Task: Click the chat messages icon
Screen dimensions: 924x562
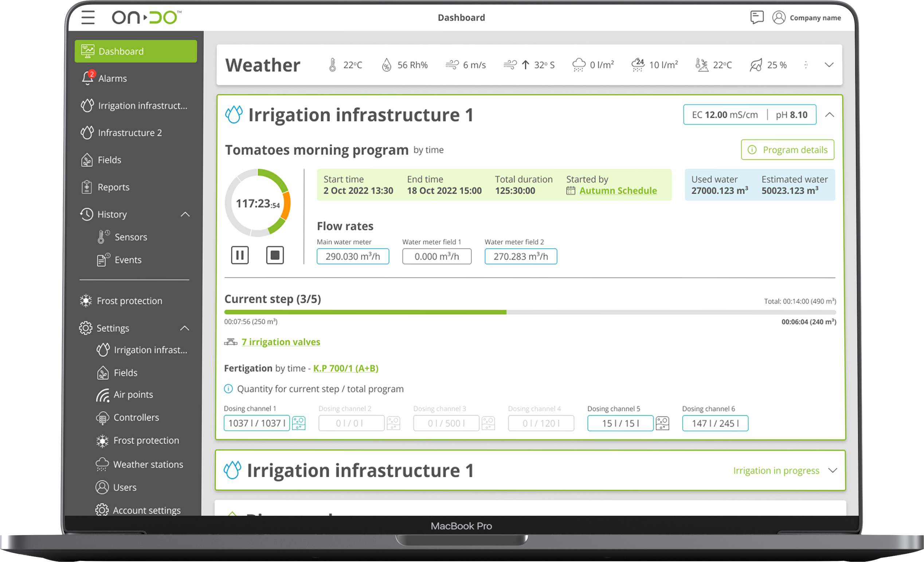Action: tap(756, 17)
